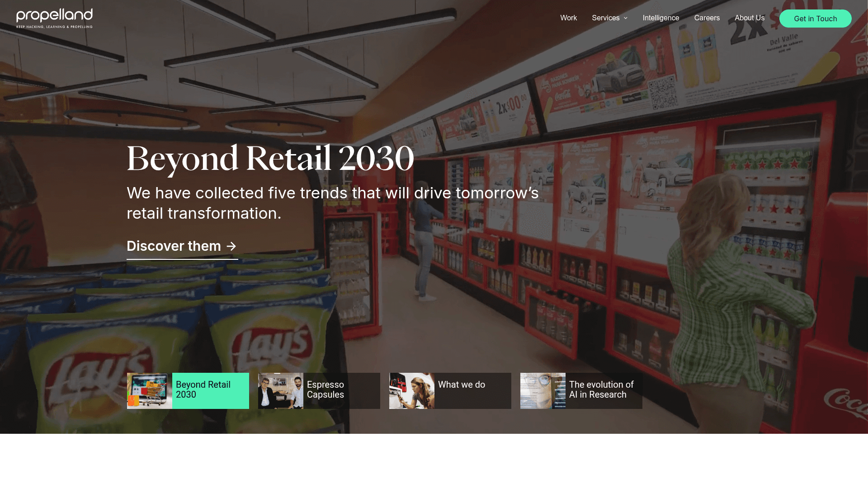Click the AI in Research photo thumbnail

[x=542, y=390]
